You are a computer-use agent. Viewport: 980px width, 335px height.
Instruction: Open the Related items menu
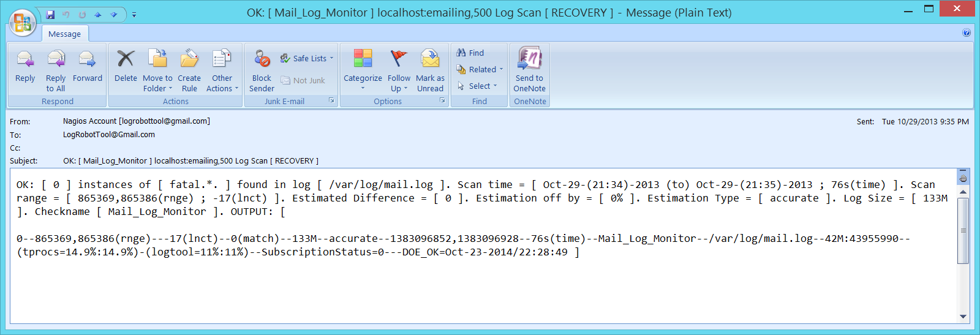click(480, 70)
